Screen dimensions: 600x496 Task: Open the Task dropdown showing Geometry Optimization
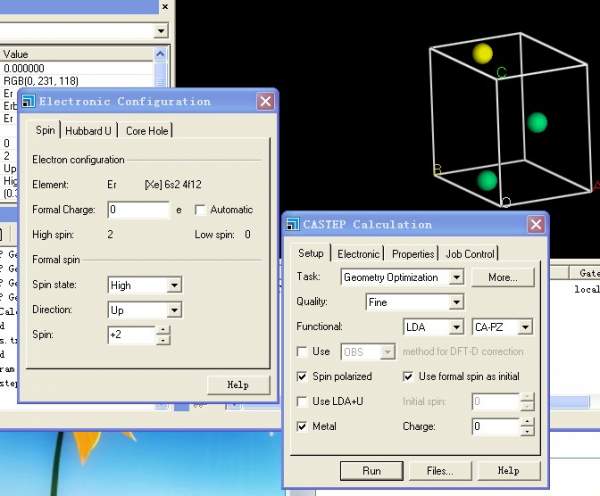tap(456, 277)
